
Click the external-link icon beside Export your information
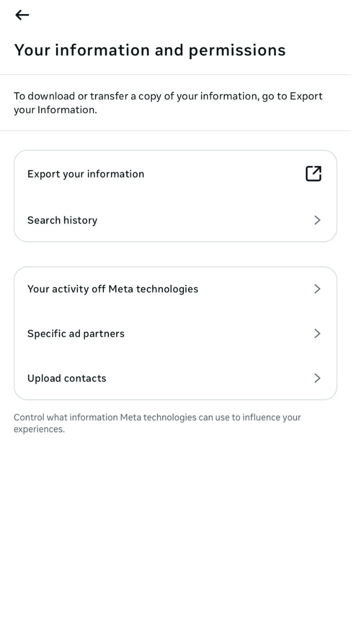pos(313,174)
